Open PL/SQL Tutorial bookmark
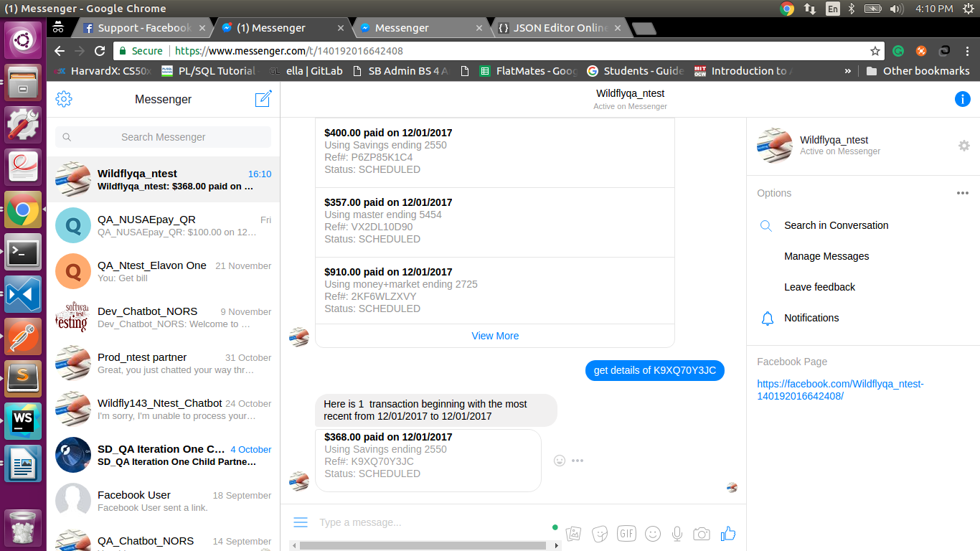The height and width of the screenshot is (551, 980). 208,71
